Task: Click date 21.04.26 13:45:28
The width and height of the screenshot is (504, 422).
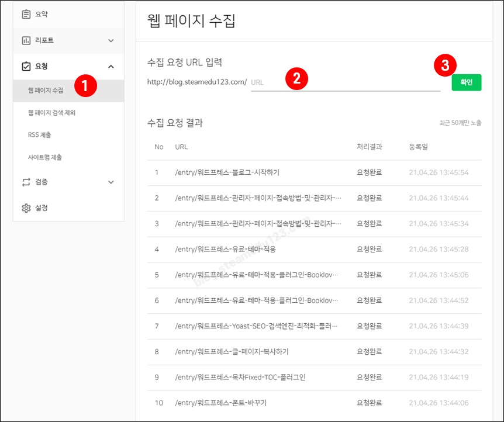Action: pos(439,249)
